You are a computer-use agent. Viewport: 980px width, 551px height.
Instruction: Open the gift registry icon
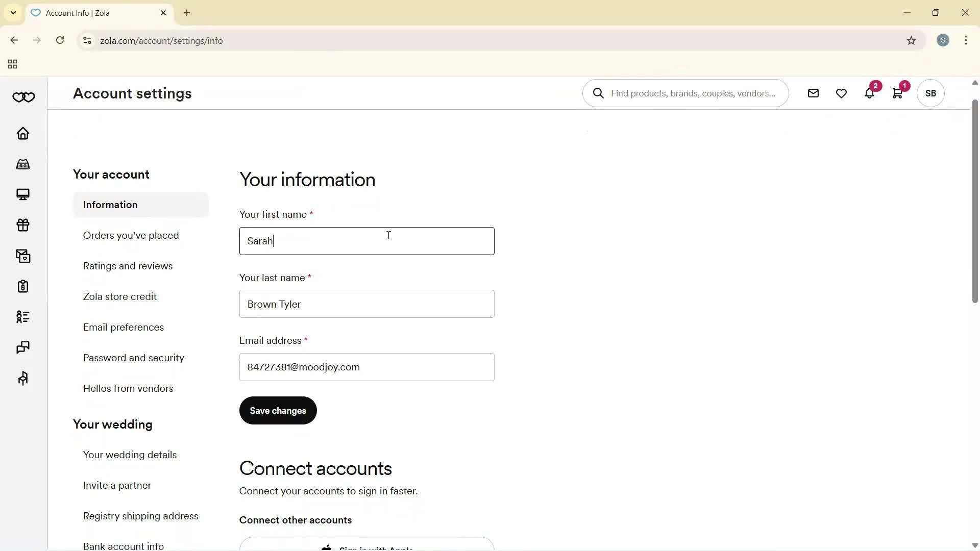(23, 225)
